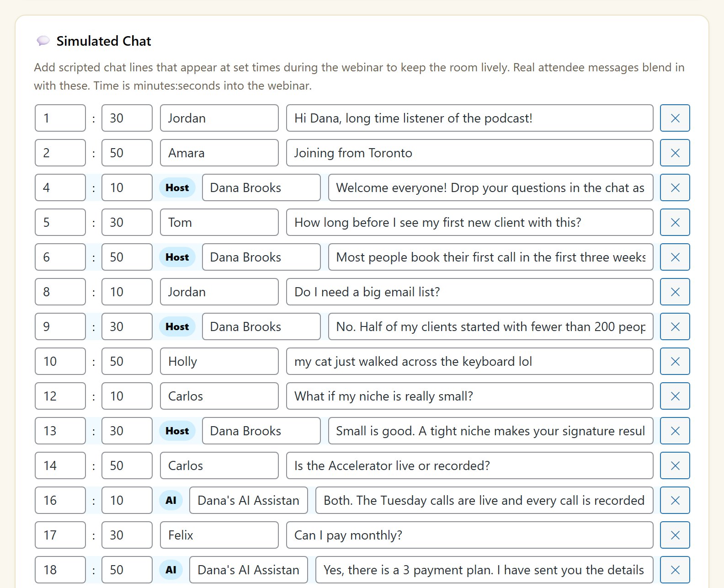This screenshot has height=588, width=724.
Task: Remove Tom's first new client question row
Action: (x=675, y=222)
